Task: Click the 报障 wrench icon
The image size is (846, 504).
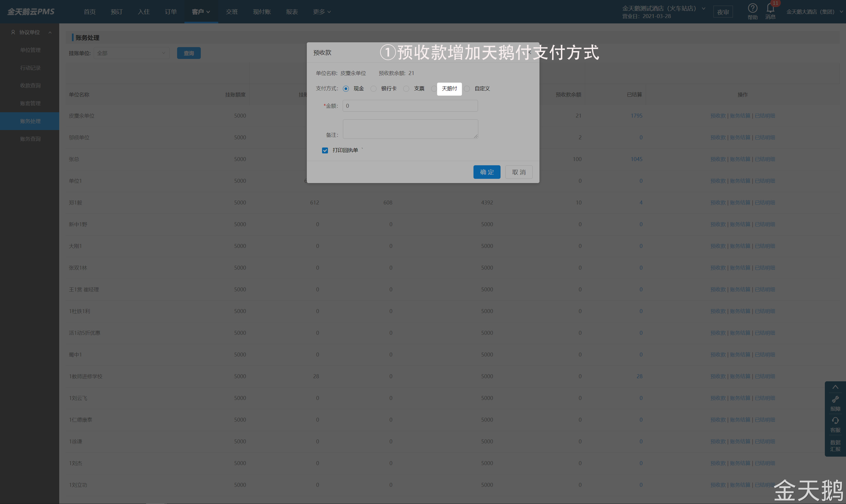Action: pyautogui.click(x=835, y=399)
